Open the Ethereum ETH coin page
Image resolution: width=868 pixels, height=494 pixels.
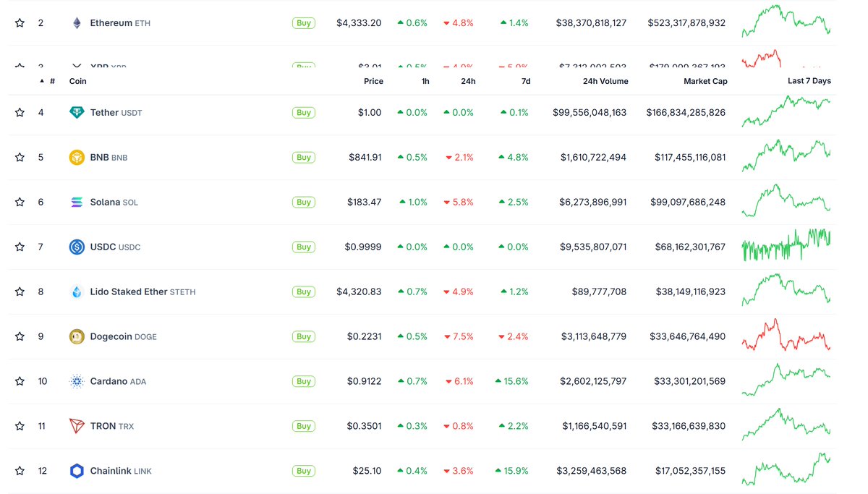[x=120, y=23]
